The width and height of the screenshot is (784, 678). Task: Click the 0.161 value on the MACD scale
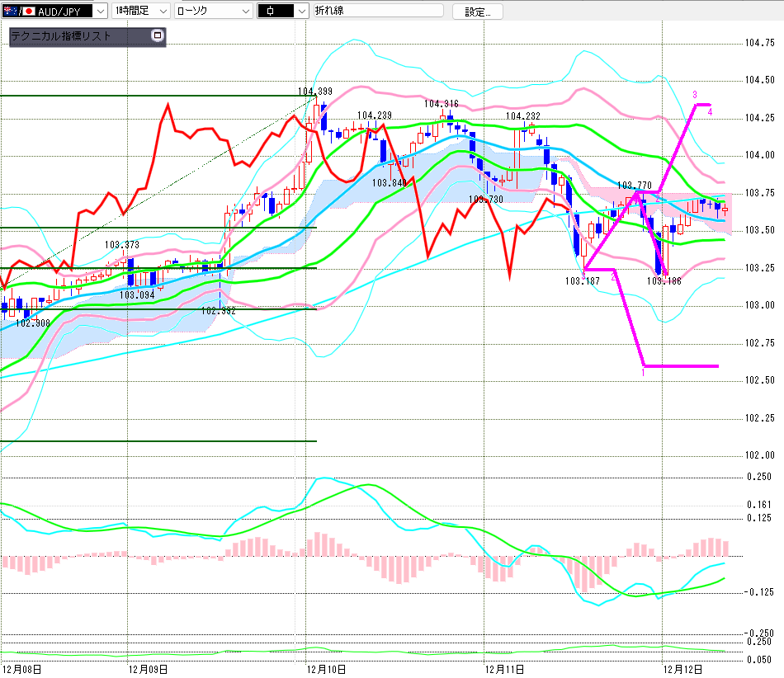pos(760,505)
